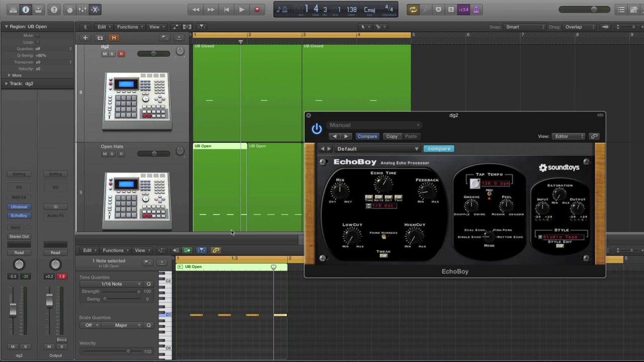
Task: Toggle the metronome click button
Action: tap(476, 10)
